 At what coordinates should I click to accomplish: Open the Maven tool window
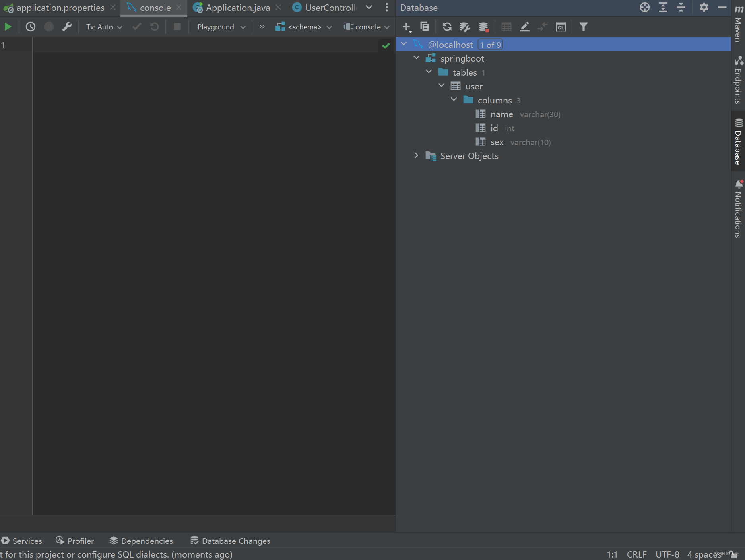738,24
